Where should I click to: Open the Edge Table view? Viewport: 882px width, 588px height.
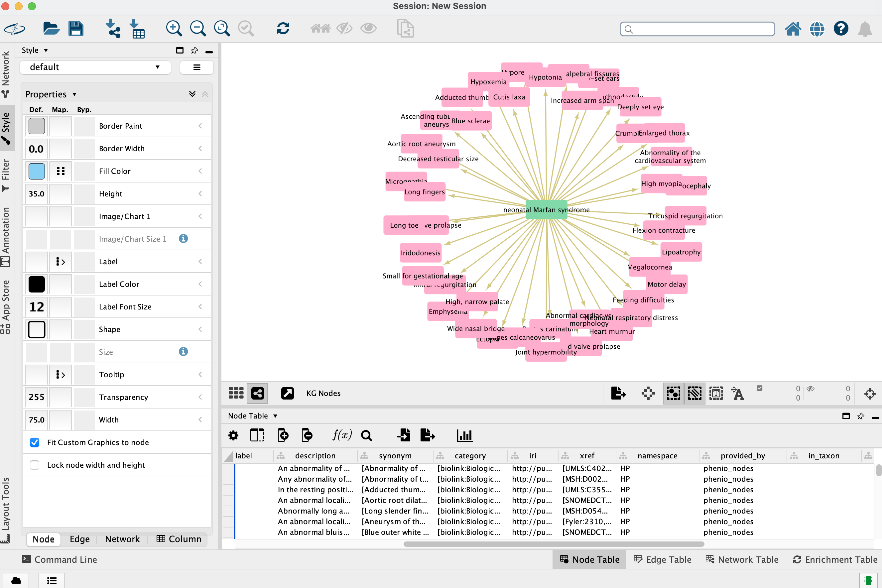tap(662, 559)
